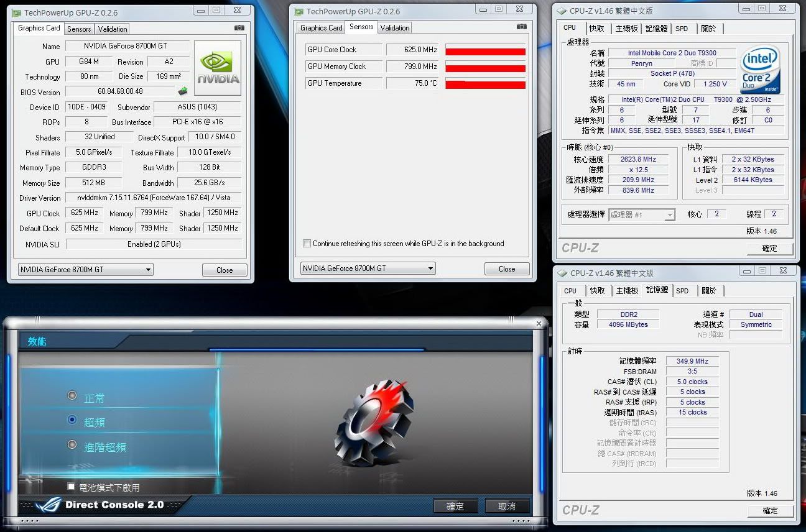Open 記憶體 tab in top CPU-Z window
806x532 pixels.
click(657, 29)
